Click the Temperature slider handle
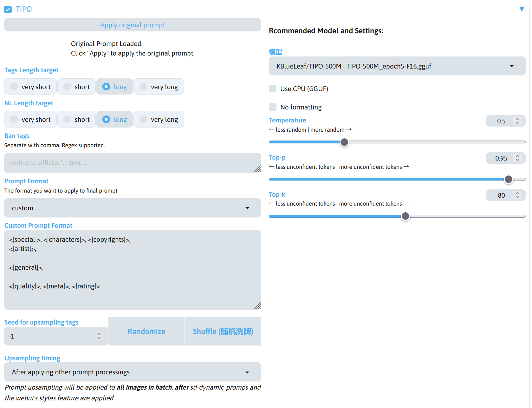 (344, 142)
